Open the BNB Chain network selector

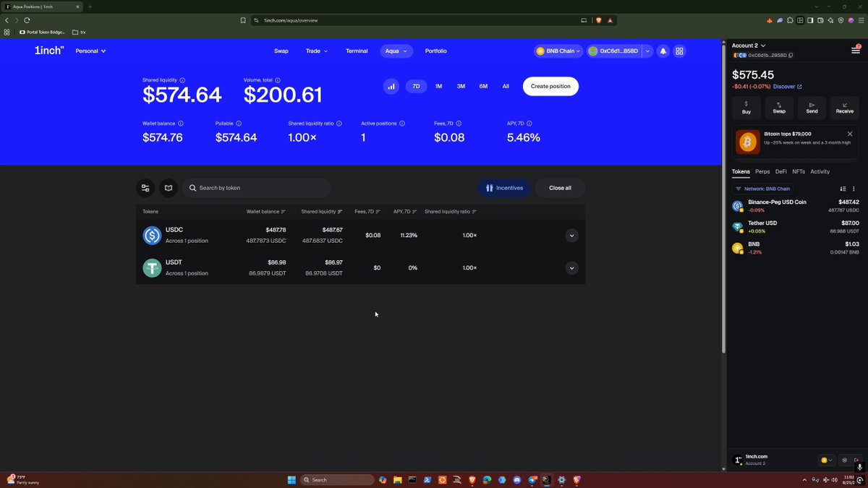[x=558, y=51]
